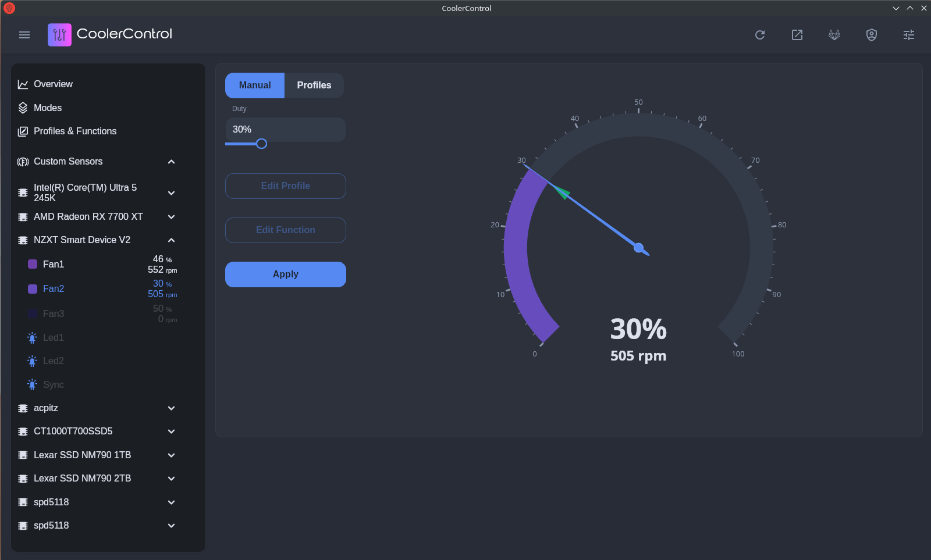Click the Fan1 purple color swatch

(33, 265)
